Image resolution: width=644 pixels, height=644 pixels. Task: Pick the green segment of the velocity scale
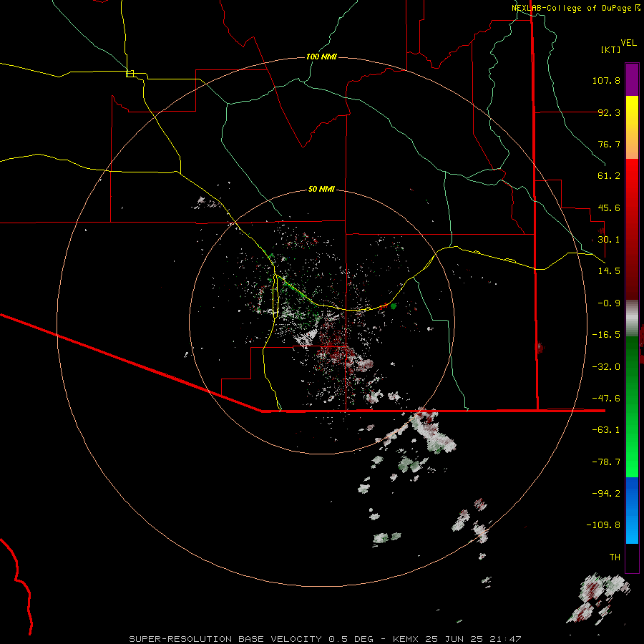632,406
